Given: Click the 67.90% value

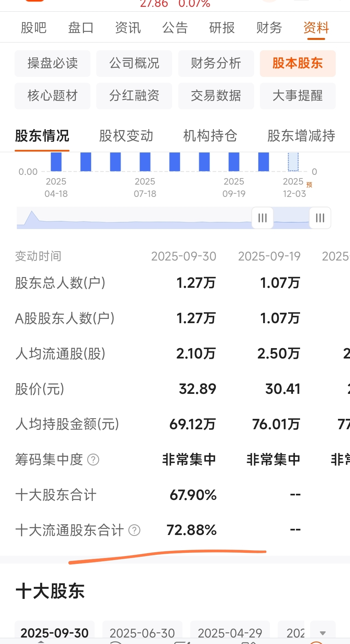Looking at the screenshot, I should click(x=193, y=495).
